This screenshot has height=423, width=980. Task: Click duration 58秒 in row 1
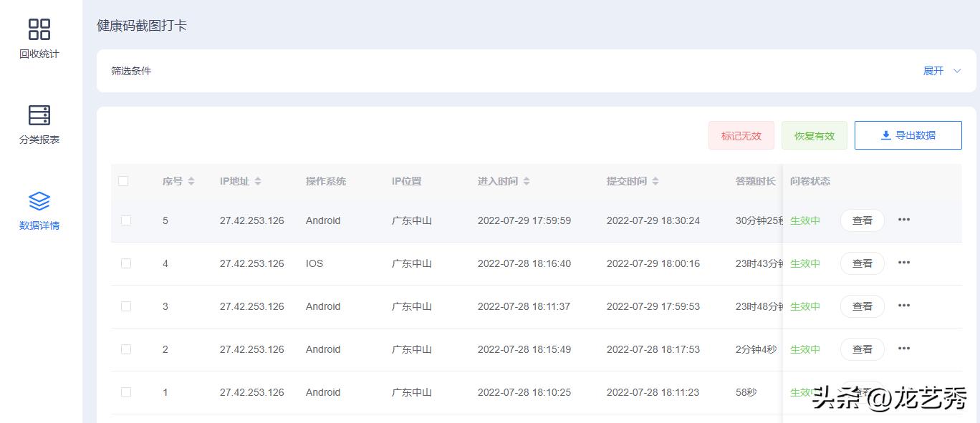click(746, 392)
